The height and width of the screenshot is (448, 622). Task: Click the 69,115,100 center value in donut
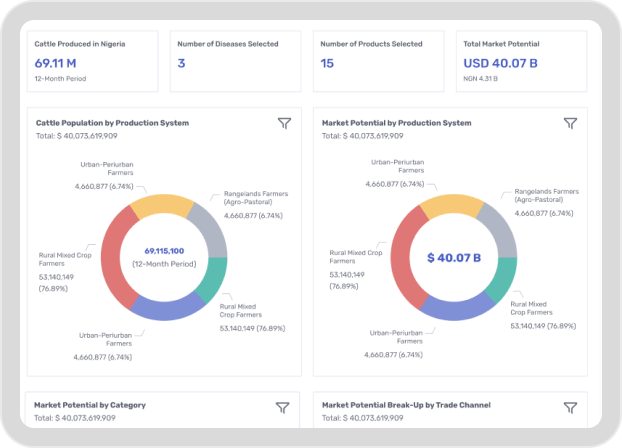click(163, 250)
